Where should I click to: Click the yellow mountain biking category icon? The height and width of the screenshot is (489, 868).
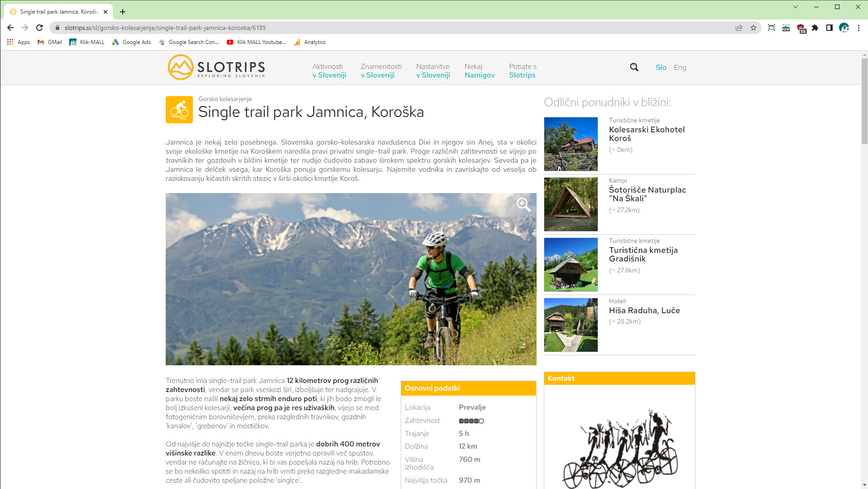[x=179, y=110]
